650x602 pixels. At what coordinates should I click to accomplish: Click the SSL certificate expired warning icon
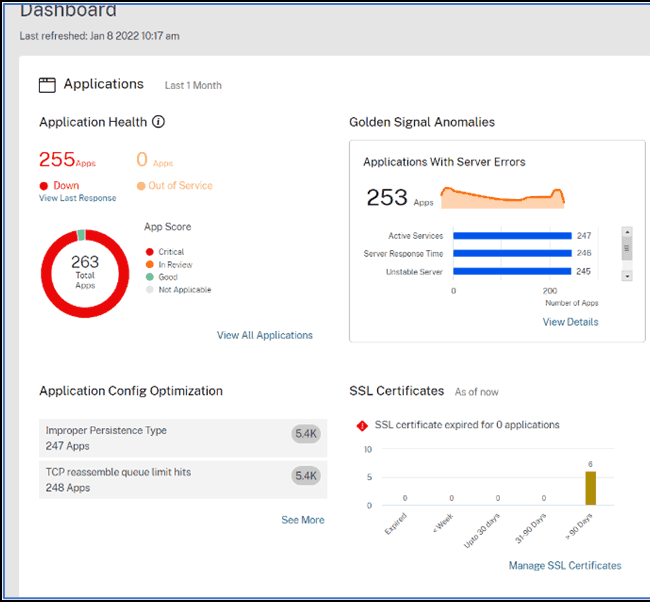click(362, 425)
